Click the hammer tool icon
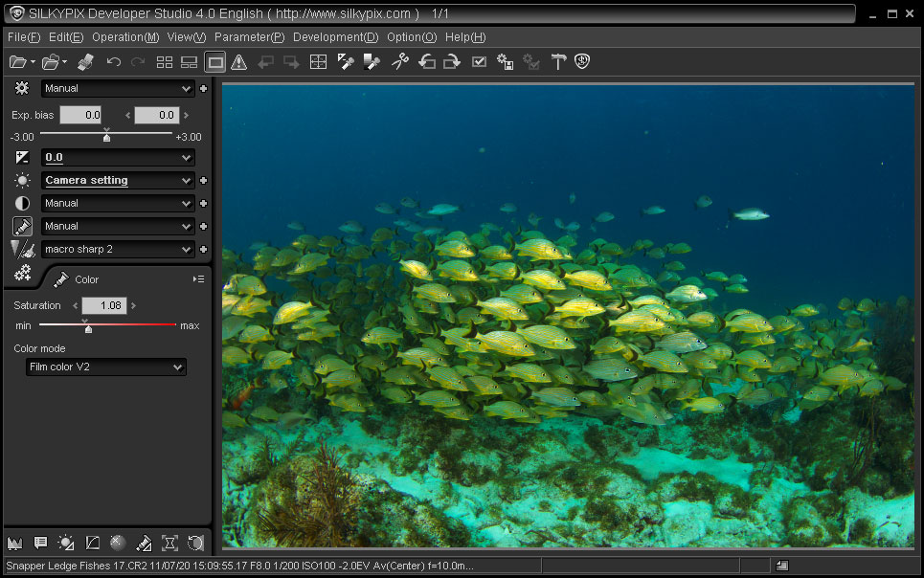This screenshot has height=578, width=924. tap(558, 62)
